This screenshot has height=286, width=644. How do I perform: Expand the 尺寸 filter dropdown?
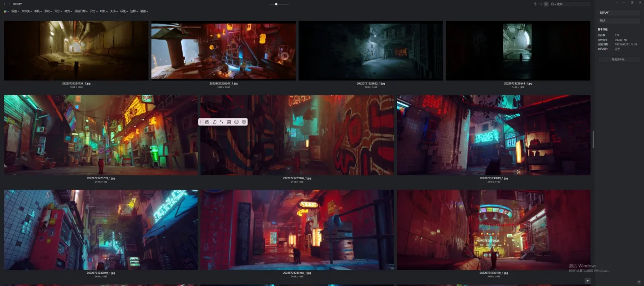tap(94, 11)
